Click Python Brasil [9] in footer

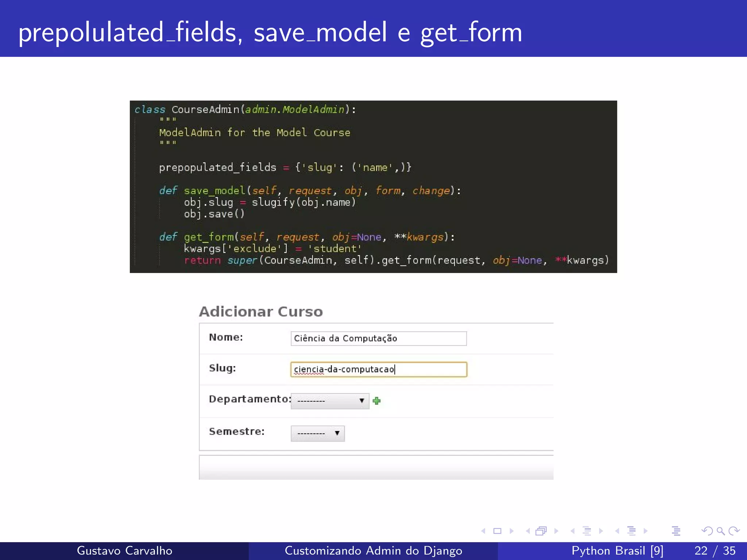(618, 551)
